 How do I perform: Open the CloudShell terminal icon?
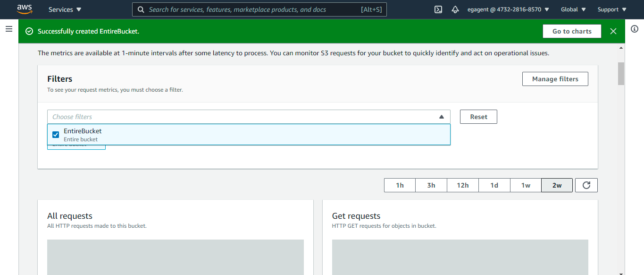(438, 9)
